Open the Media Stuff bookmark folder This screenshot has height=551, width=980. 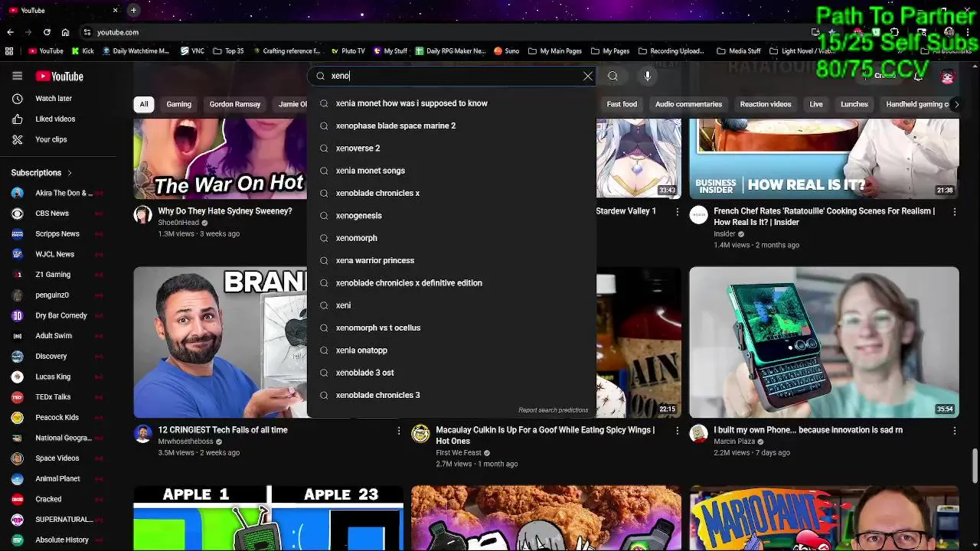[739, 51]
